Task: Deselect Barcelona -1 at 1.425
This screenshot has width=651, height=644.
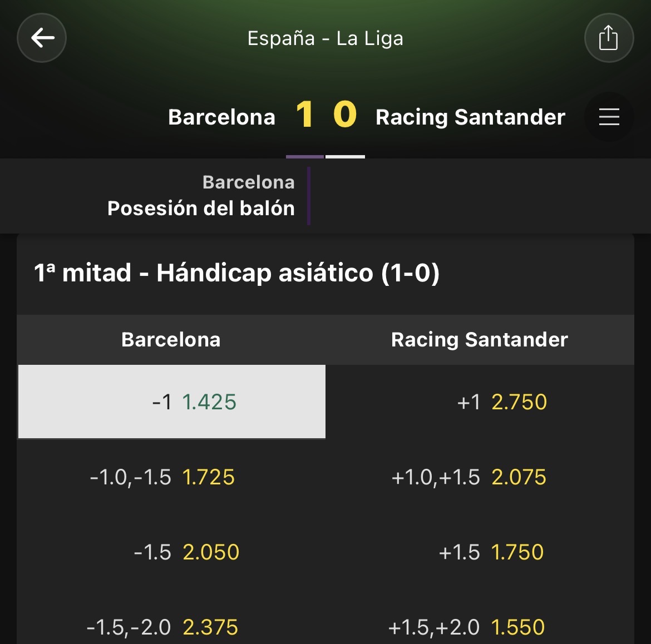Action: 172,402
